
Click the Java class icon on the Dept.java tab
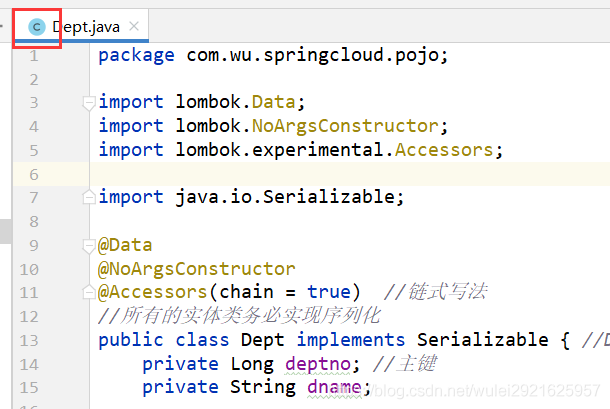37,27
